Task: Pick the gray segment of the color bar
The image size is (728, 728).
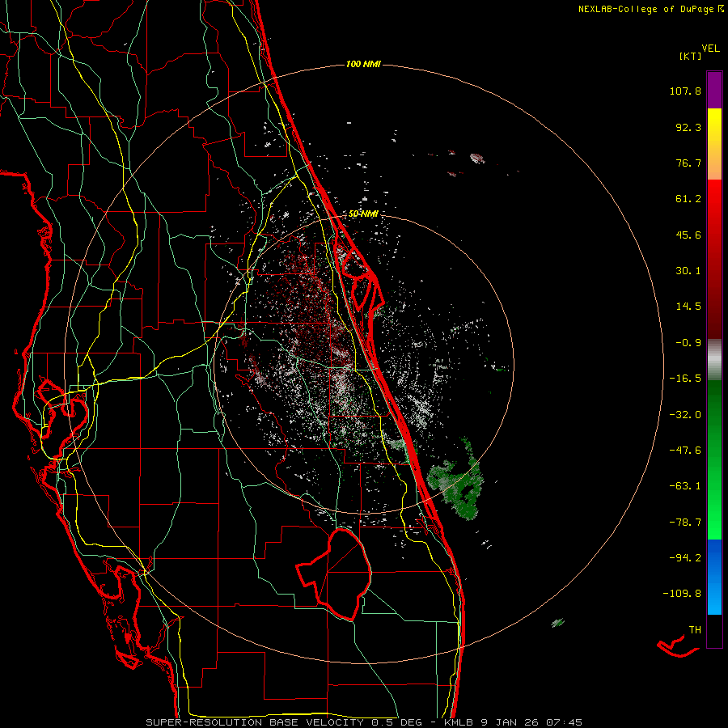Action: [x=714, y=360]
